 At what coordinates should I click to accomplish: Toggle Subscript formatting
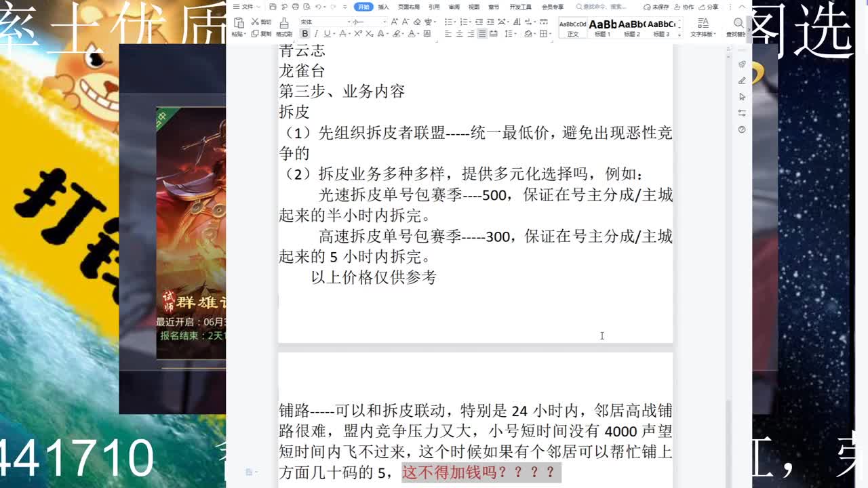tap(370, 33)
